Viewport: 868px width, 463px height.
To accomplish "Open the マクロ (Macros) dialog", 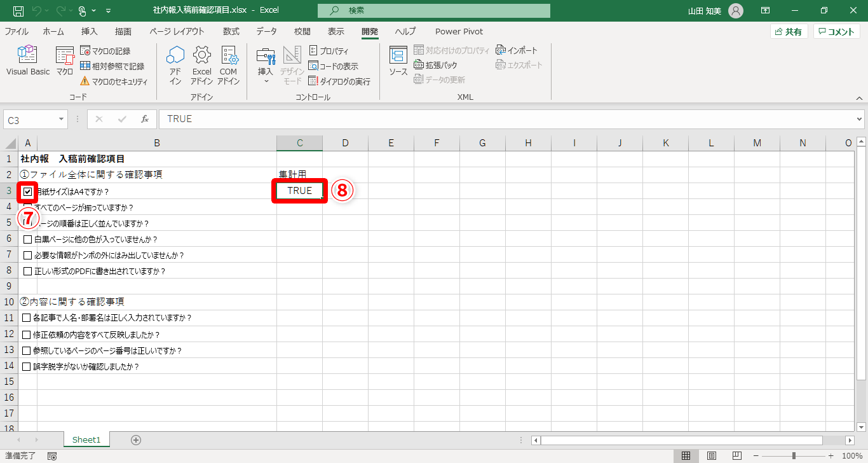I will coord(65,61).
